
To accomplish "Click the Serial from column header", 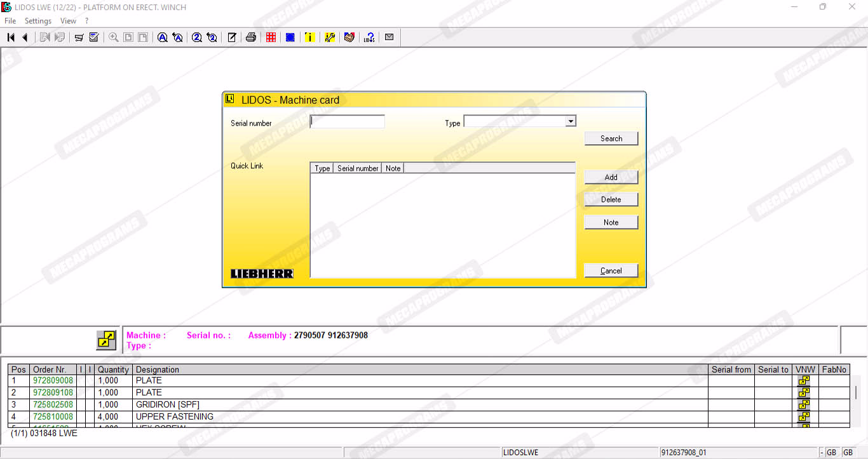I will pyautogui.click(x=731, y=369).
